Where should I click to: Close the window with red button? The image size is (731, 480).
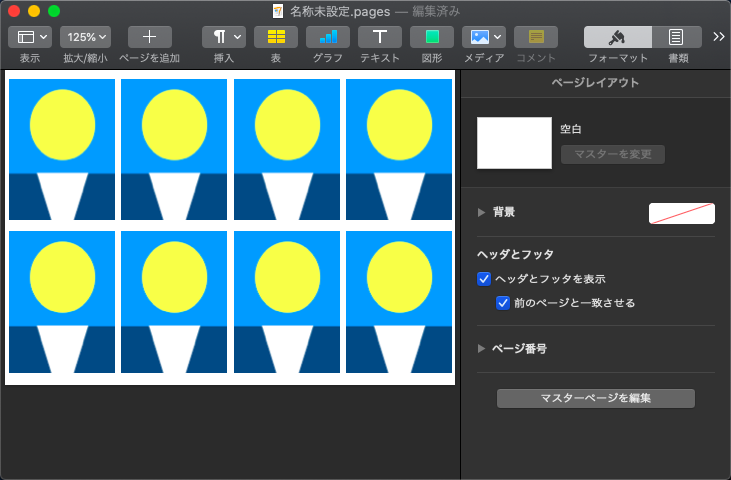14,11
